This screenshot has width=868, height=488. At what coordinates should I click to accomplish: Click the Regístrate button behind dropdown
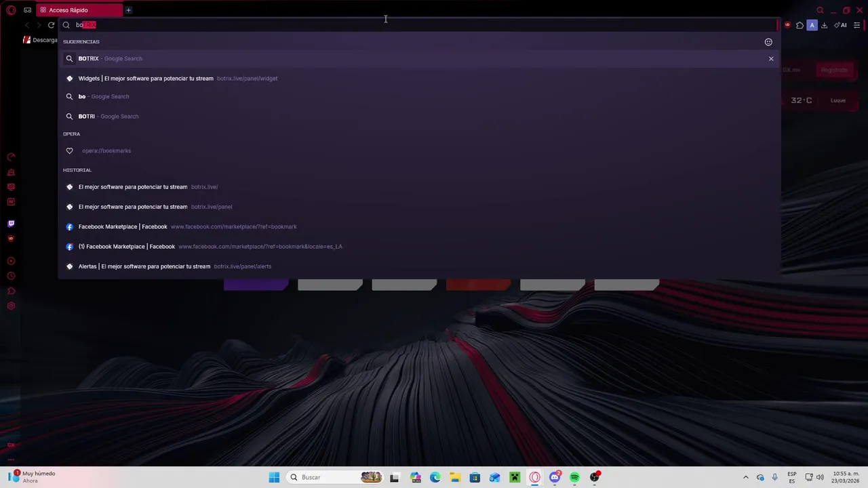(834, 70)
